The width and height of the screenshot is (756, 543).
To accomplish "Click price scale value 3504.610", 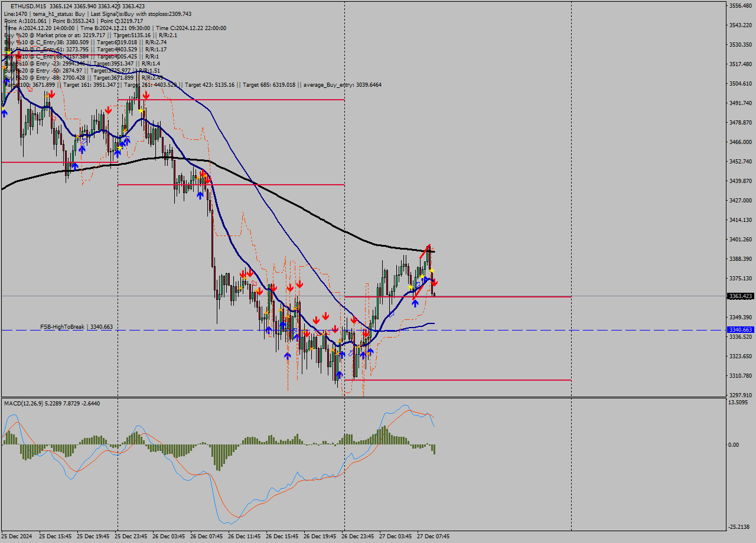I will pos(740,84).
